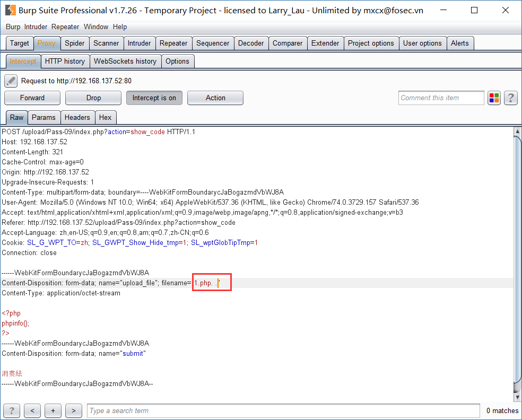Screen dimensions: 522x420
Task: Open the HTTP history sub-tab
Action: (65, 61)
